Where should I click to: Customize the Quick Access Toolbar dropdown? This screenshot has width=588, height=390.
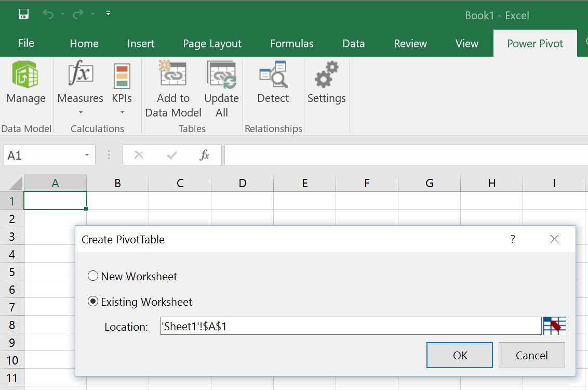[x=108, y=14]
